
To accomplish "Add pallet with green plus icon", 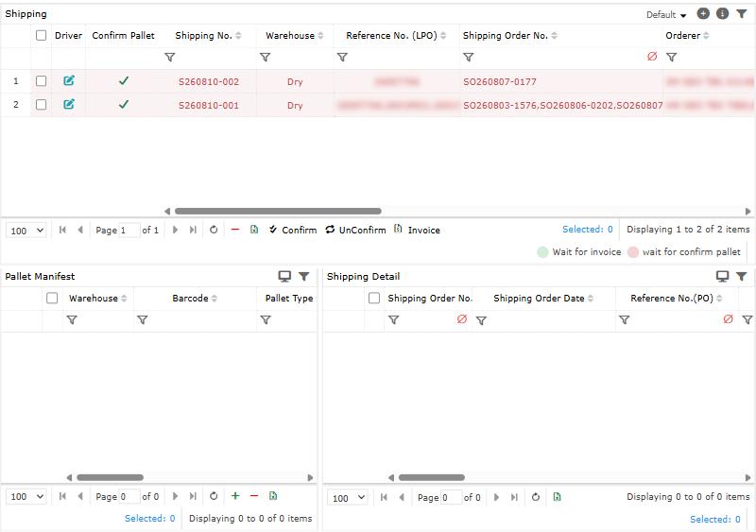I will tap(235, 495).
